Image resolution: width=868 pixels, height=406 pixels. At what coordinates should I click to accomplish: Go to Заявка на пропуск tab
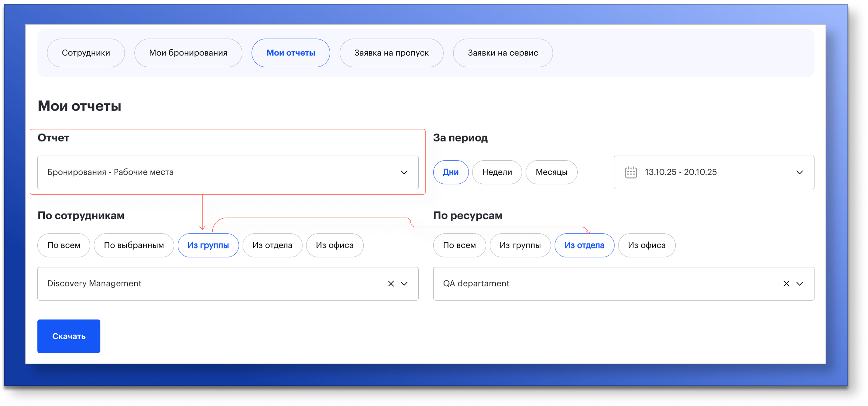tap(391, 53)
